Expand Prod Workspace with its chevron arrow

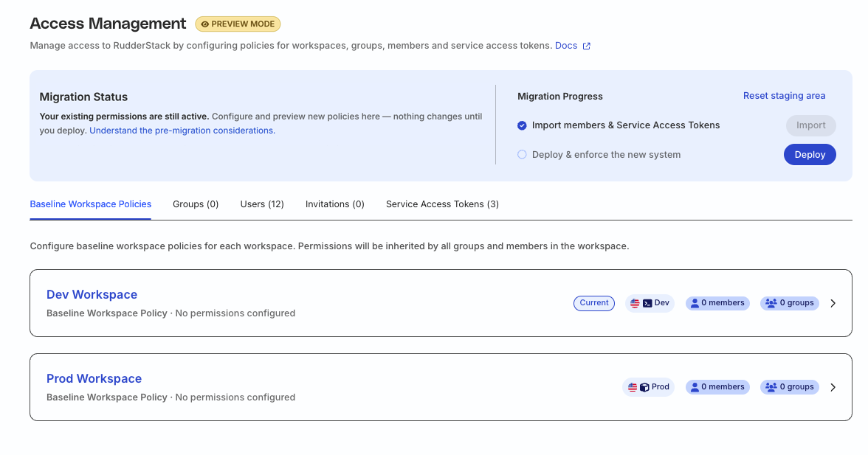[833, 387]
